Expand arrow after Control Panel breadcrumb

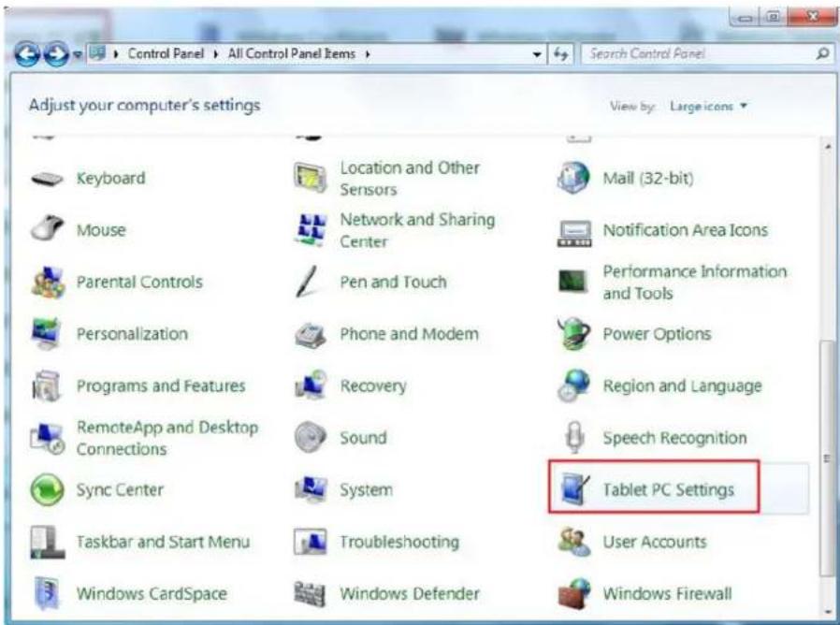coord(215,54)
